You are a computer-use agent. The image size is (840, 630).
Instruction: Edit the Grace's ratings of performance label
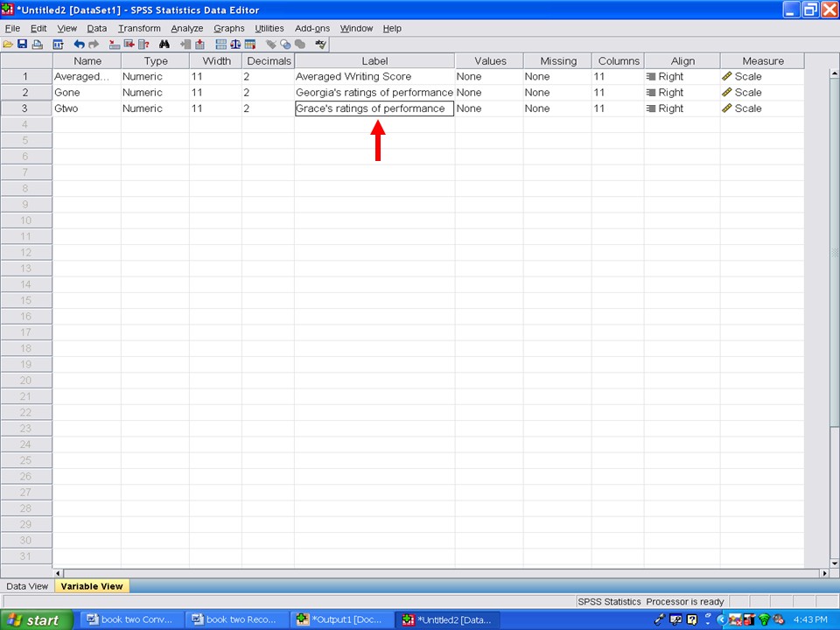[x=374, y=108]
